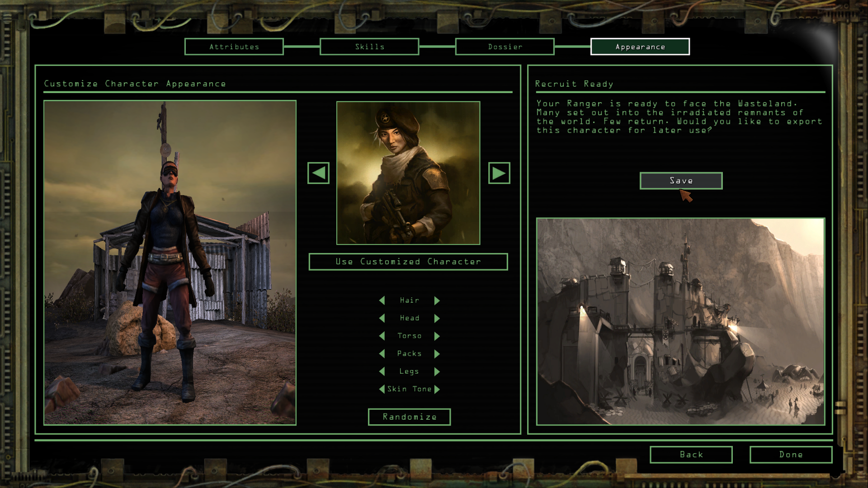
Task: Cycle Hair style to next option
Action: point(437,300)
